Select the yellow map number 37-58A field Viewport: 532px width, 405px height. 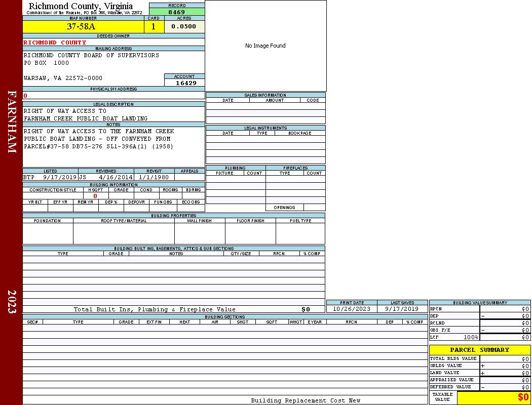pos(81,27)
